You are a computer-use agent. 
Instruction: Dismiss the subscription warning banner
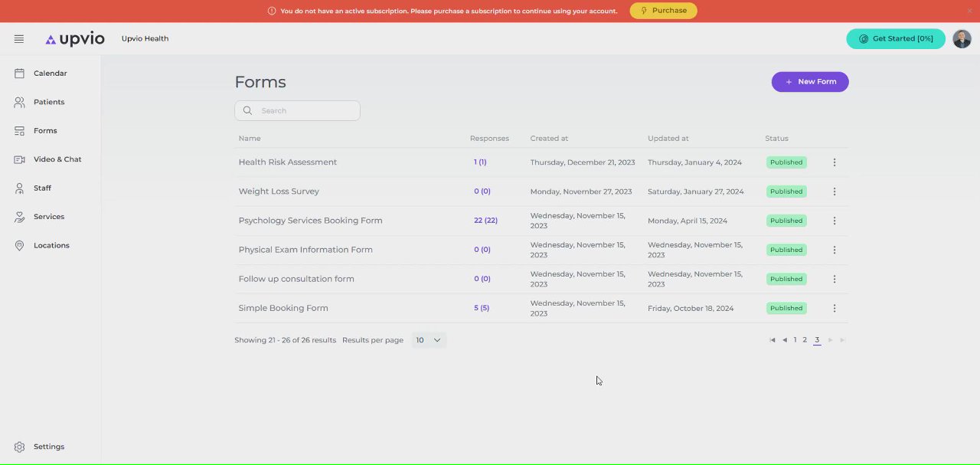[x=970, y=11]
